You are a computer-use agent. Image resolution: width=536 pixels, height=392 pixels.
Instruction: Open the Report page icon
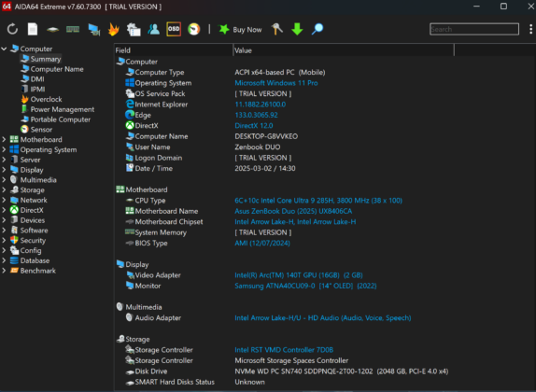tap(33, 29)
